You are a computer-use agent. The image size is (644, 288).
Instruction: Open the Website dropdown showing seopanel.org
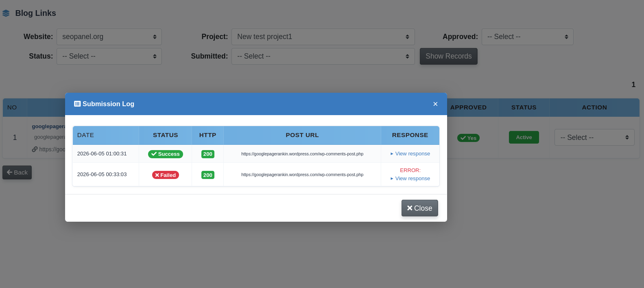pyautogui.click(x=109, y=37)
